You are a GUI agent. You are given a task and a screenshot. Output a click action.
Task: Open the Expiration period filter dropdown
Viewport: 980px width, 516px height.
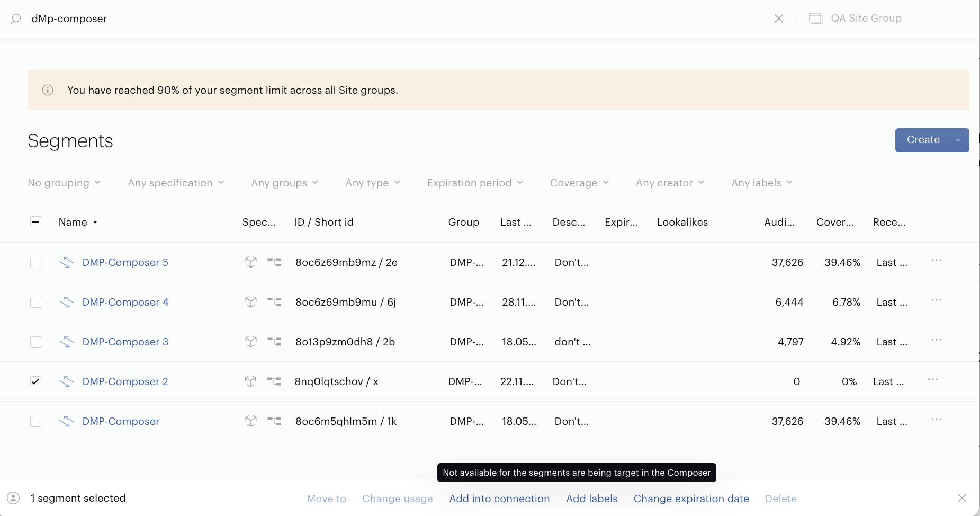(475, 183)
